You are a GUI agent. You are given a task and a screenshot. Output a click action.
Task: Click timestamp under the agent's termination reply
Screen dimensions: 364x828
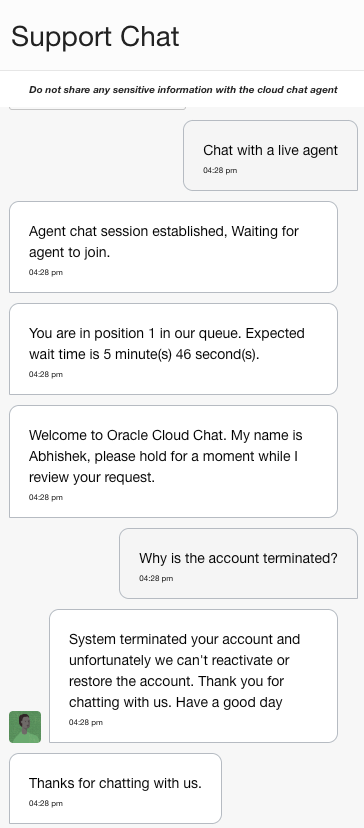(86, 722)
